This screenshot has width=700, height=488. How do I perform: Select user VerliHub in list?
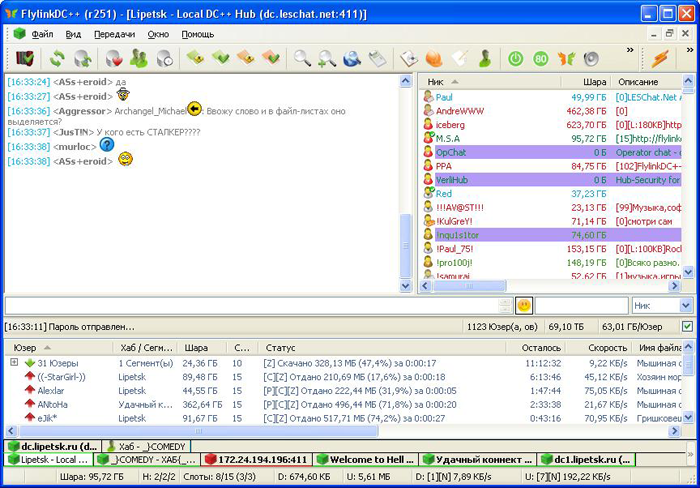[551, 180]
